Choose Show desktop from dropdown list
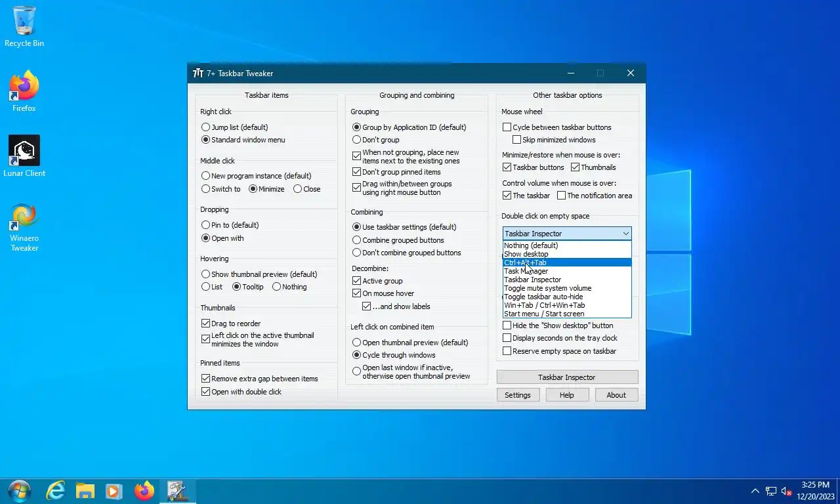Image resolution: width=840 pixels, height=504 pixels. tap(567, 254)
